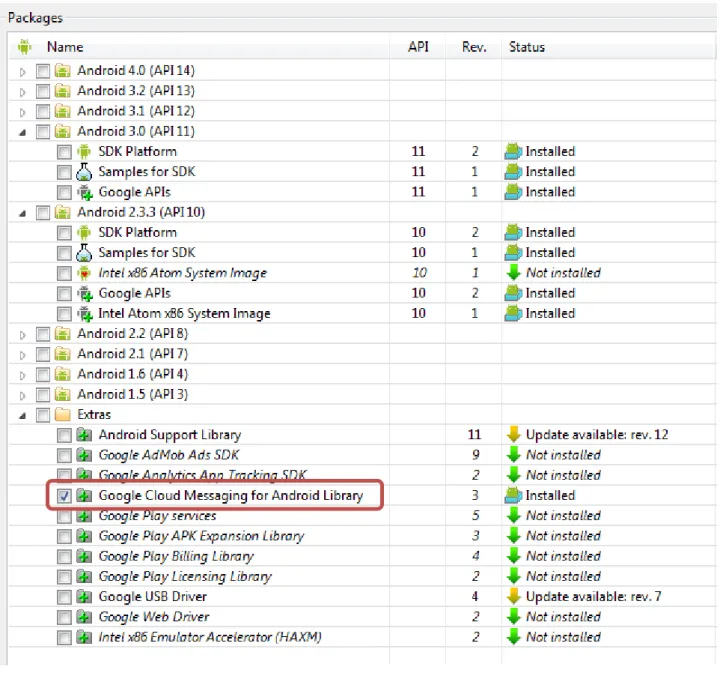This screenshot has width=720, height=673.
Task: Expand the Android 1.6 (API 4) node
Action: (x=22, y=375)
